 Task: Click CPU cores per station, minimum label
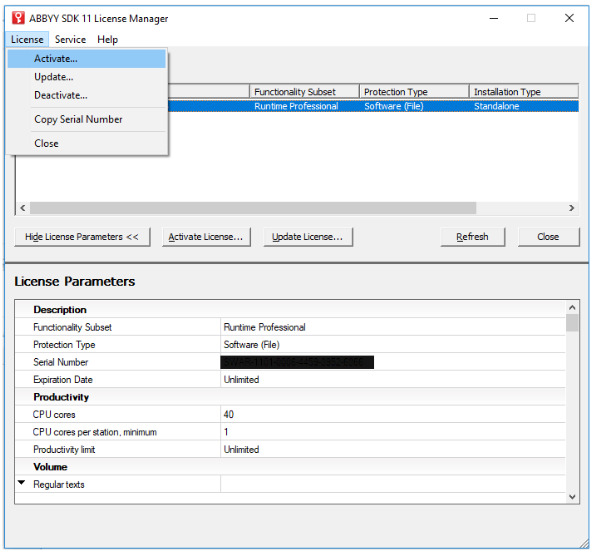95,432
